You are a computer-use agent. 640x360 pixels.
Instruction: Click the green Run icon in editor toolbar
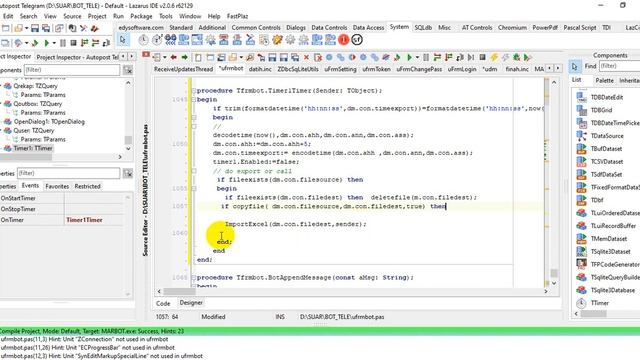coord(410,57)
